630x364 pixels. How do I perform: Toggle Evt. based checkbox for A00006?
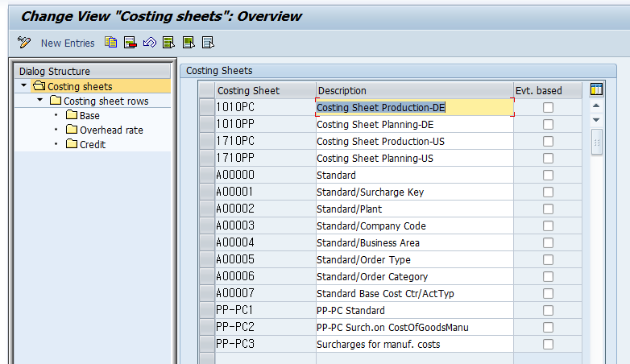[548, 276]
